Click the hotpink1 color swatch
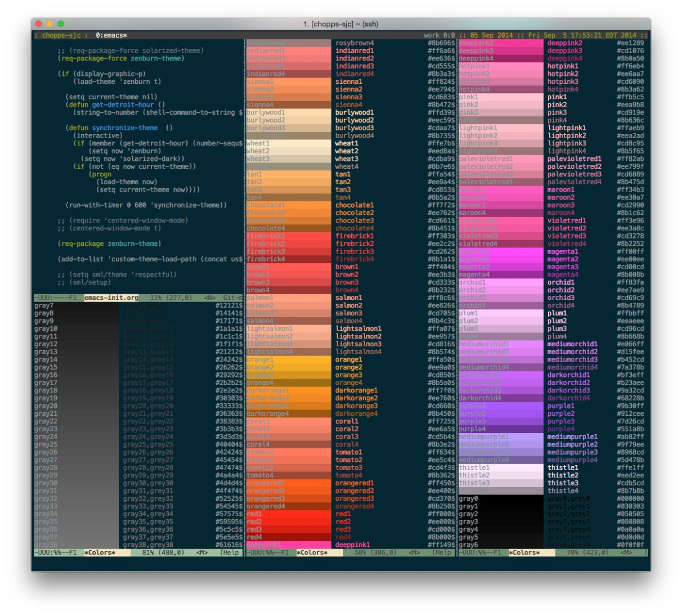This screenshot has height=616, width=682. [x=501, y=66]
